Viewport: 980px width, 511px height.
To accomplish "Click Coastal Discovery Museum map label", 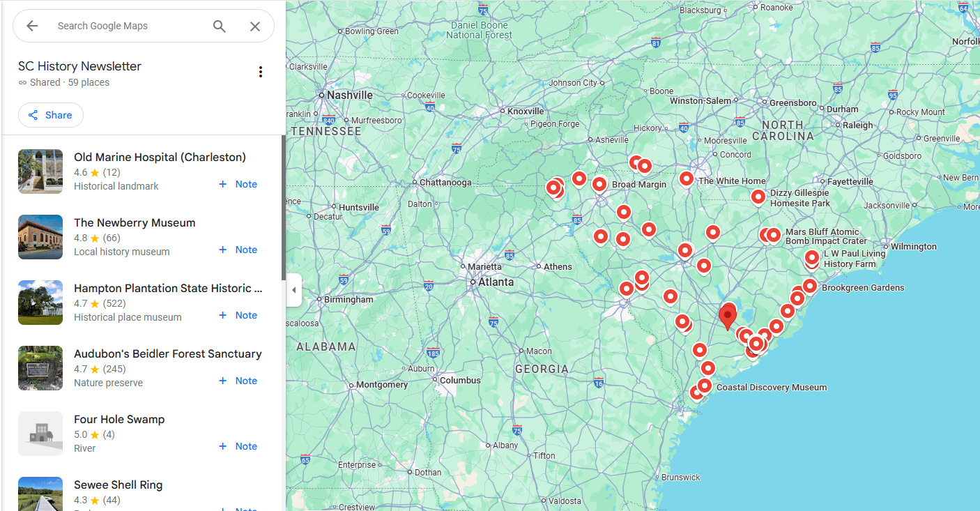I will [x=772, y=388].
